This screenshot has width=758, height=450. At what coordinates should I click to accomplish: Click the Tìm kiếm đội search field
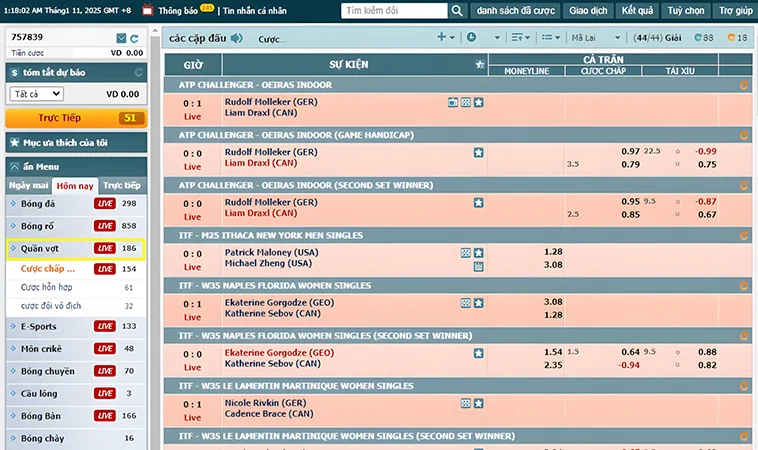pos(394,11)
